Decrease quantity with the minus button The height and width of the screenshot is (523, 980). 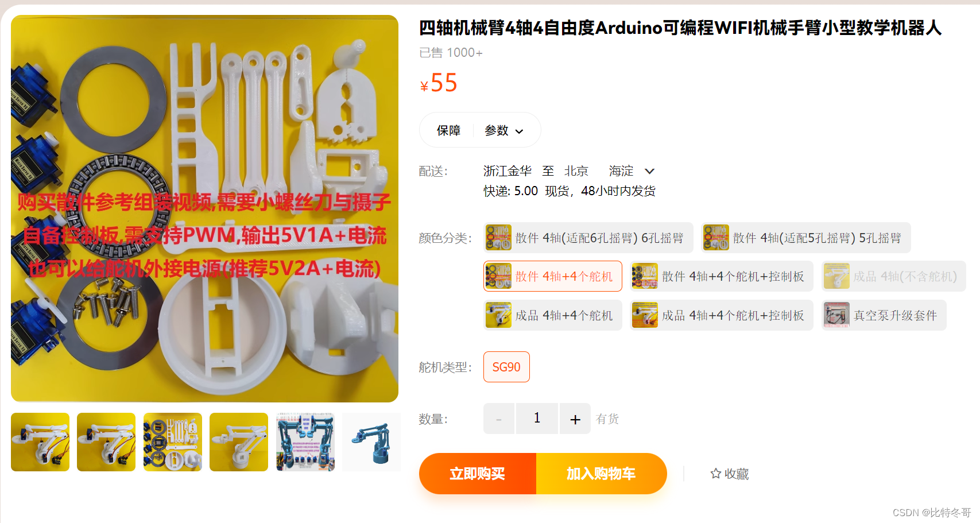pyautogui.click(x=499, y=419)
